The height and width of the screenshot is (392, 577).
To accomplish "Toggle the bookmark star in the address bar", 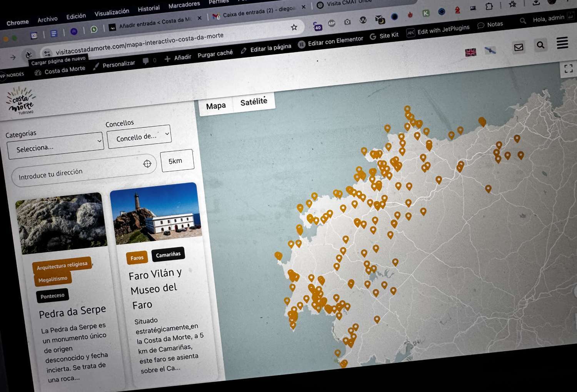I will tap(294, 27).
